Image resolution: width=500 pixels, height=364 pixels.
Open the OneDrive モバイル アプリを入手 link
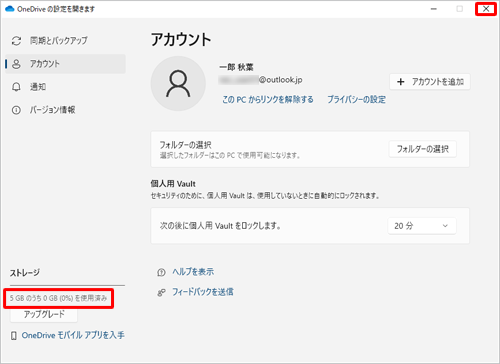(73, 335)
